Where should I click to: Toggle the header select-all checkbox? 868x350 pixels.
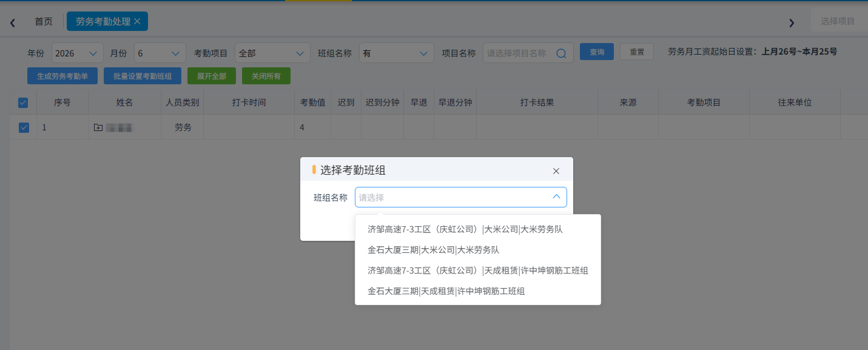23,103
